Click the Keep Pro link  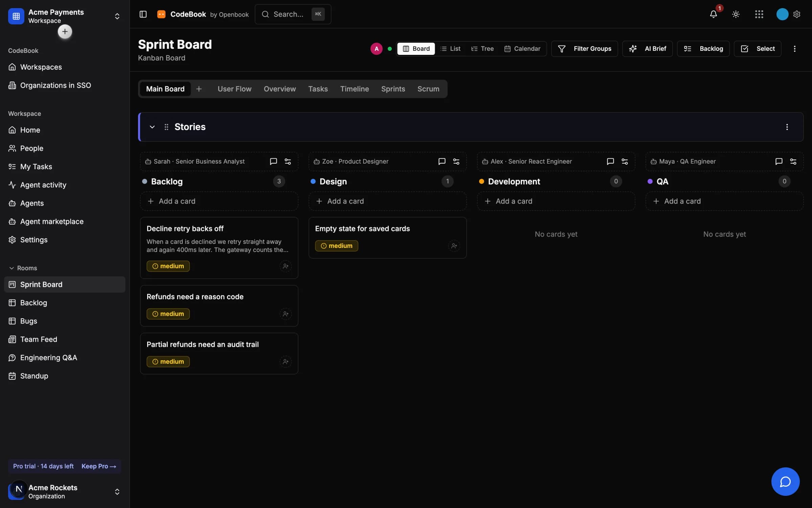tap(98, 466)
